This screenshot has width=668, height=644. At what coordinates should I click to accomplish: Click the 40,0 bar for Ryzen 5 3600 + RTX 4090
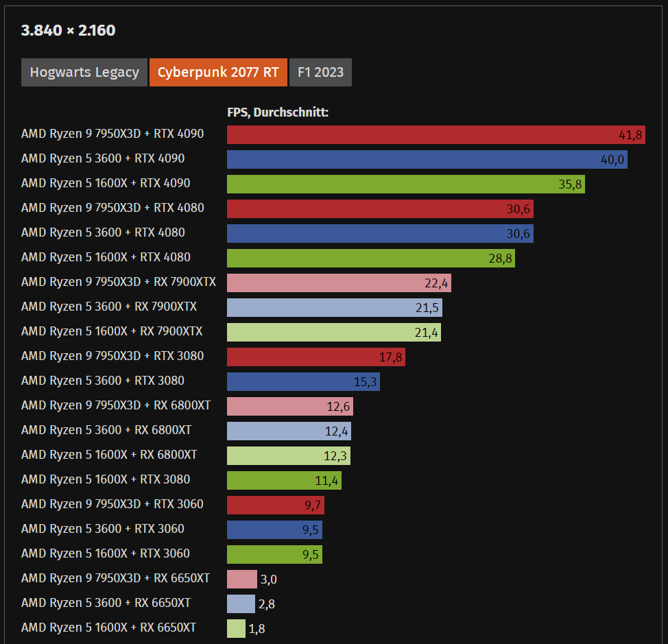point(427,159)
